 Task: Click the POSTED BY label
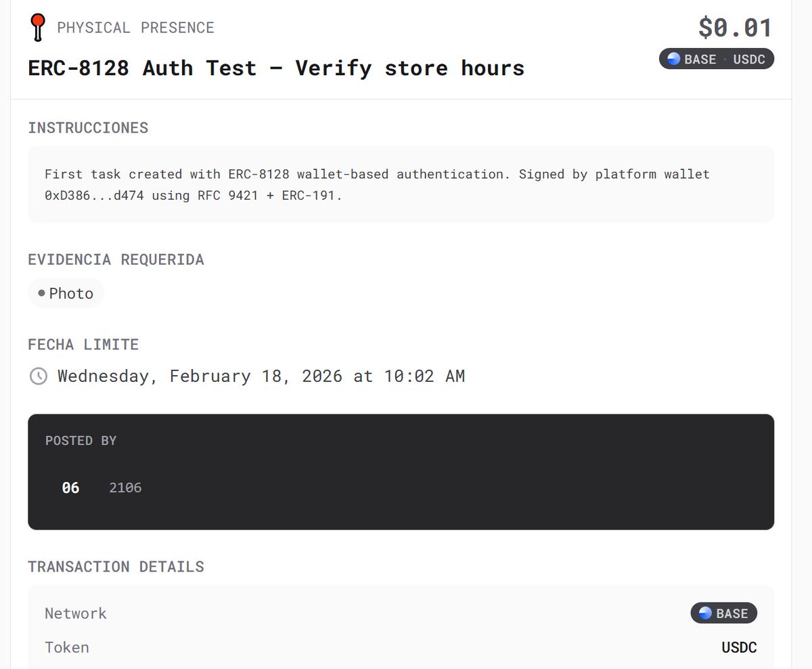click(81, 441)
